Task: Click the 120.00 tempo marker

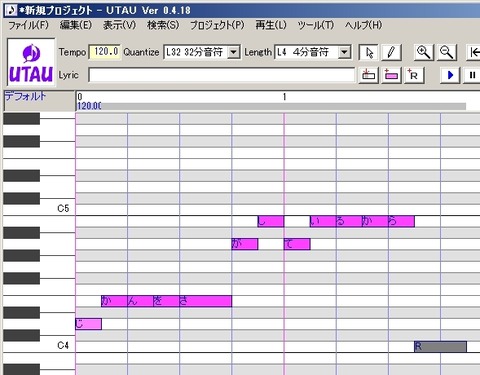Action: coord(89,106)
